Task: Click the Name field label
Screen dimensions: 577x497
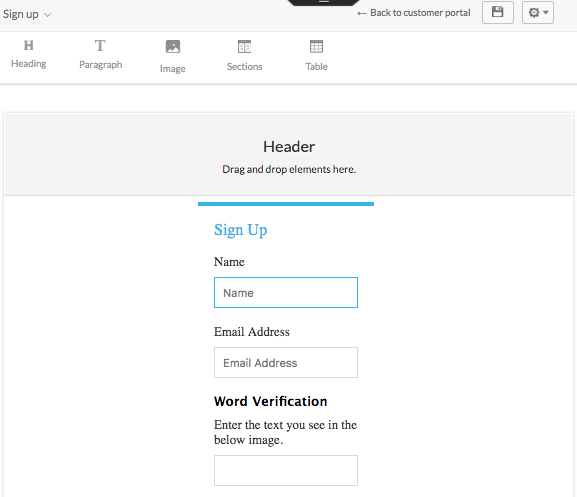Action: tap(229, 262)
